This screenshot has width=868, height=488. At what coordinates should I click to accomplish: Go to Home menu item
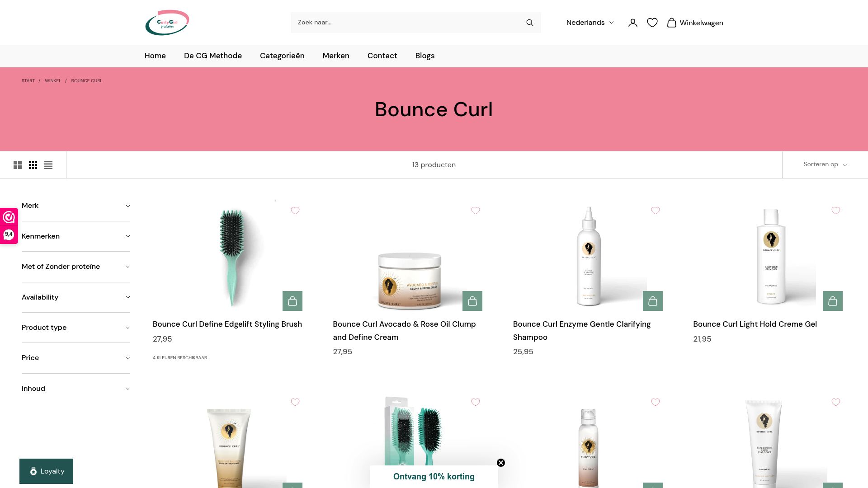pos(155,56)
